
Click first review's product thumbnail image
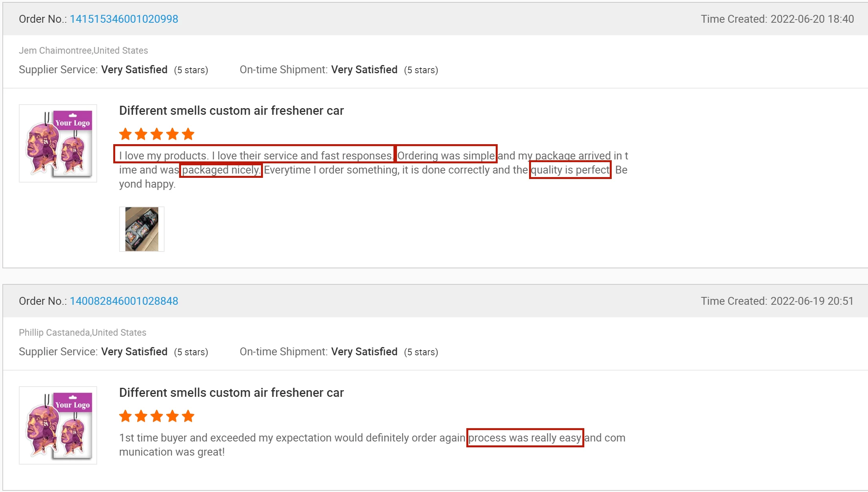pyautogui.click(x=58, y=143)
